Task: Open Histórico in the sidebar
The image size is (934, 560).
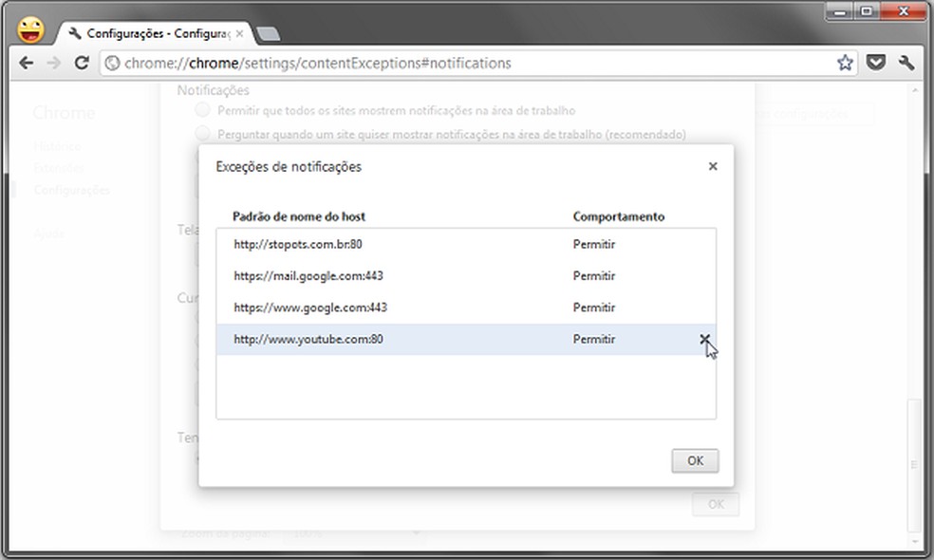Action: coord(57,145)
